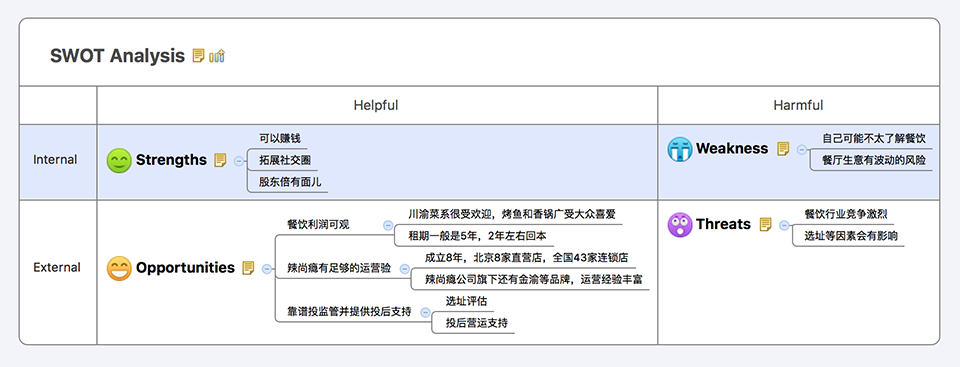This screenshot has width=960, height=367.
Task: Select the 股东倍有面儿 subtopic
Action: pyautogui.click(x=290, y=182)
